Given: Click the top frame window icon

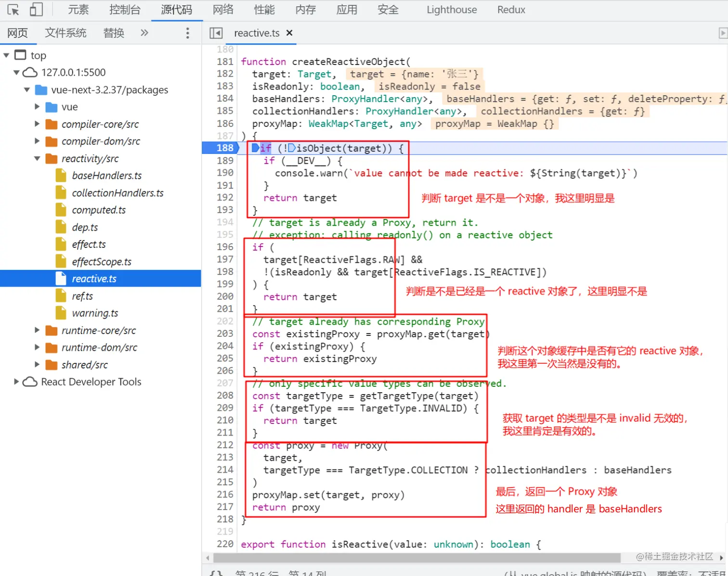Looking at the screenshot, I should 20,55.
